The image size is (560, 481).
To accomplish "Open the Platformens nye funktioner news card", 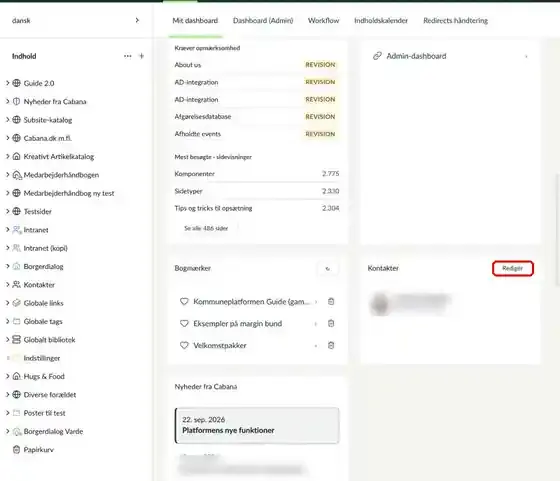I will tap(257, 425).
